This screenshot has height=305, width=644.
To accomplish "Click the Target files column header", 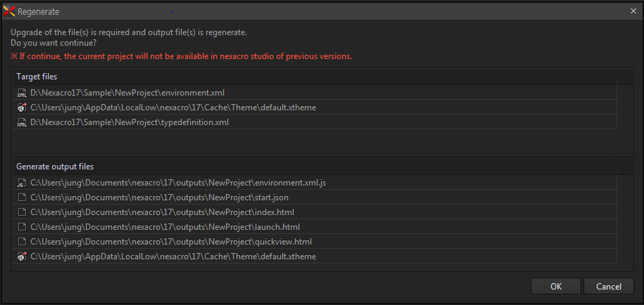I will pyautogui.click(x=314, y=77).
